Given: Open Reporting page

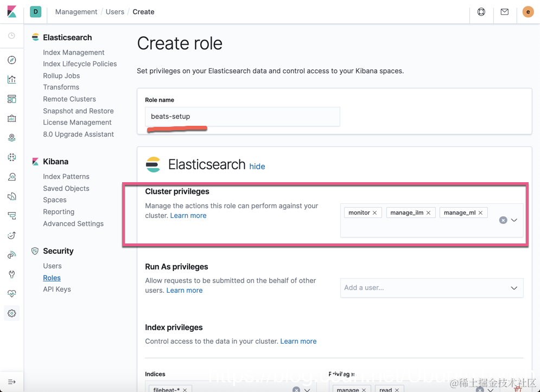Looking at the screenshot, I should (x=59, y=211).
